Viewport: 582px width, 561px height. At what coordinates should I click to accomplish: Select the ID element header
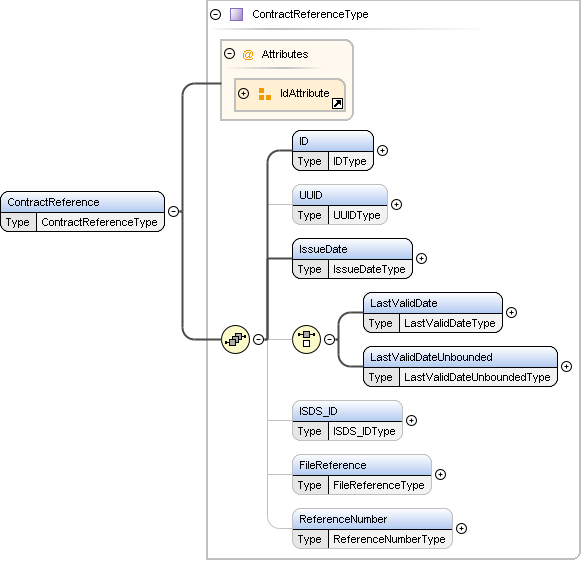click(x=333, y=141)
